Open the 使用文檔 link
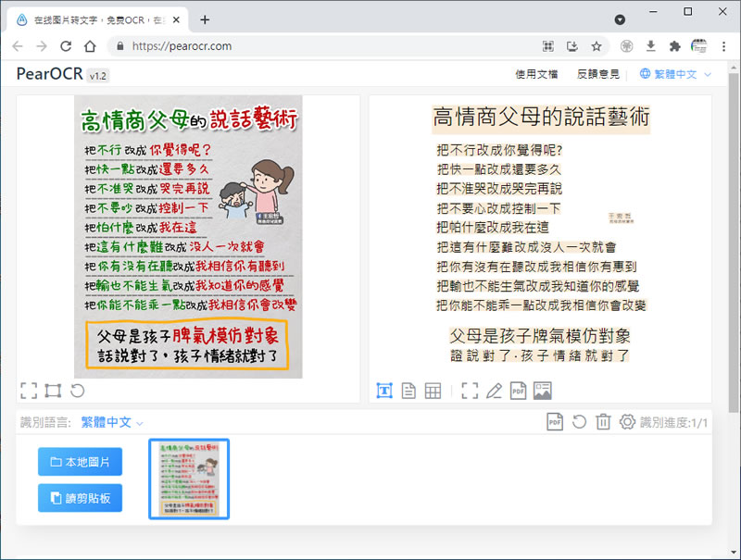 (536, 74)
